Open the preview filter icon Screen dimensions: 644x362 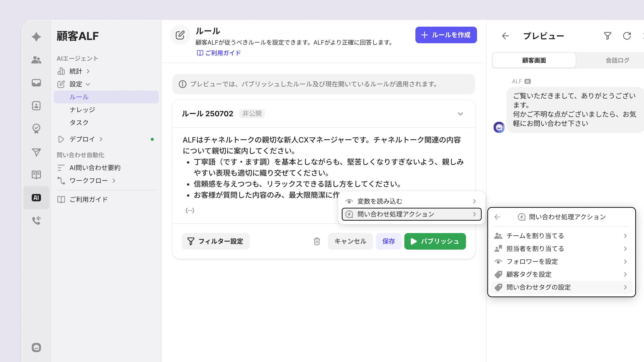click(607, 36)
